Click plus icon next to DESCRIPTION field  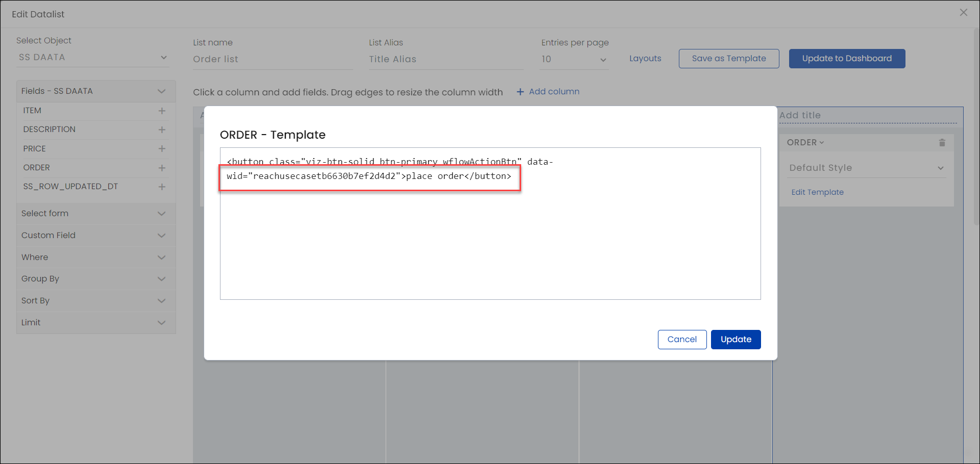(x=162, y=130)
